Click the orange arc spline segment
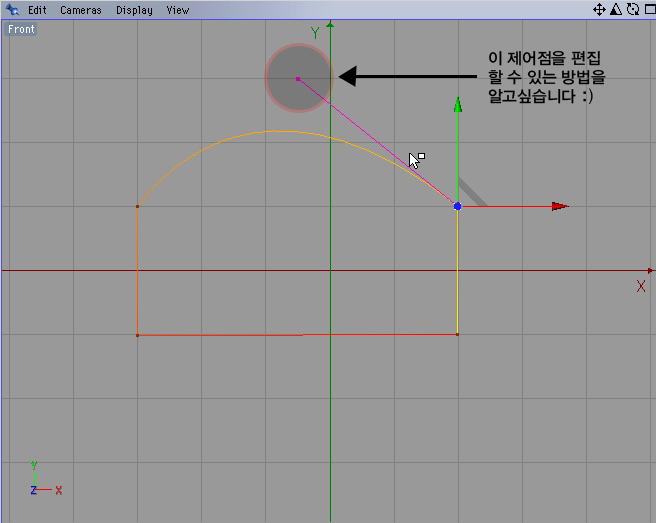The height and width of the screenshot is (523, 656). tap(274, 131)
